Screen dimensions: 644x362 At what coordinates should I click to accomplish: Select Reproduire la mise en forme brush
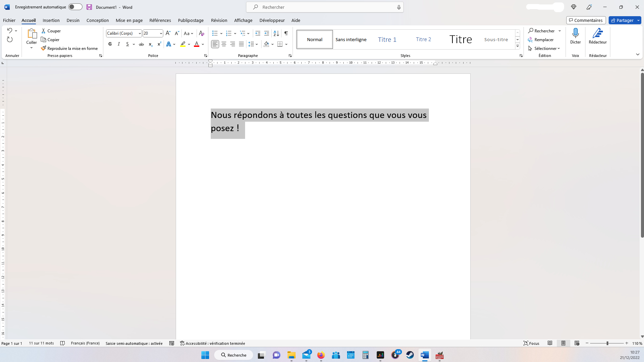tap(69, 48)
